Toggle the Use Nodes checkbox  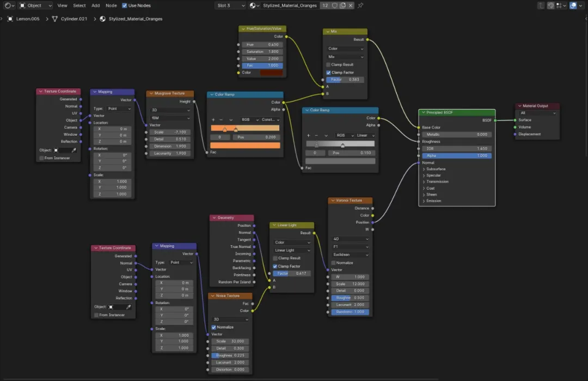(125, 5)
